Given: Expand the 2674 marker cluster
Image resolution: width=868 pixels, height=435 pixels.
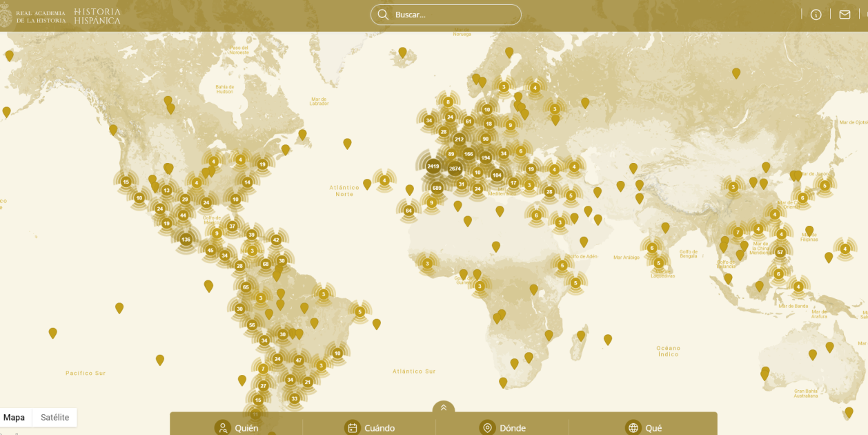Looking at the screenshot, I should 455,168.
